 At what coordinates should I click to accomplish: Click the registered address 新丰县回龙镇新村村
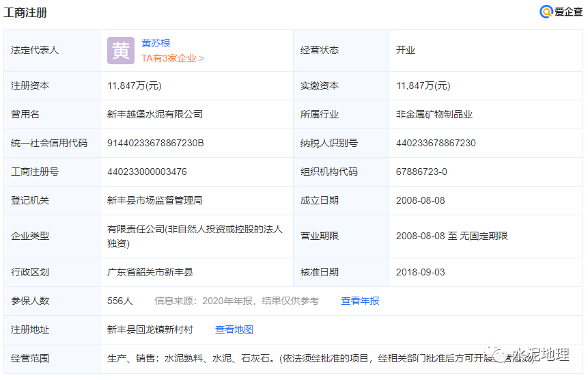coord(150,329)
